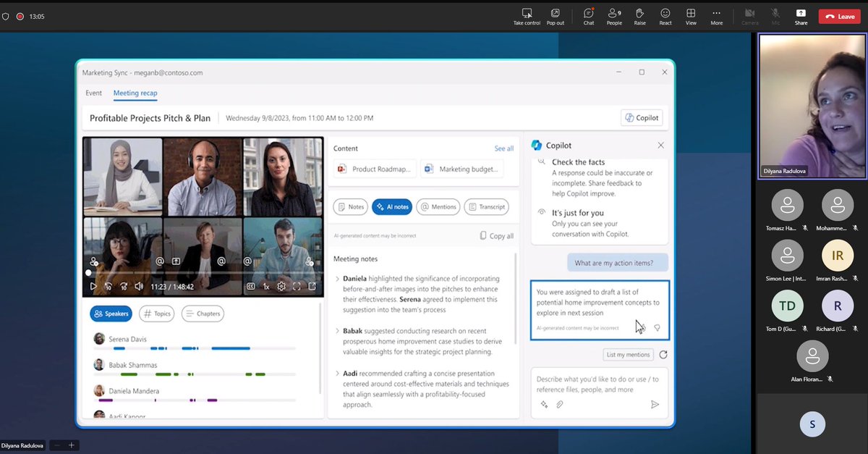Click the recording volume speaker icon
The height and width of the screenshot is (454, 868).
tap(138, 286)
